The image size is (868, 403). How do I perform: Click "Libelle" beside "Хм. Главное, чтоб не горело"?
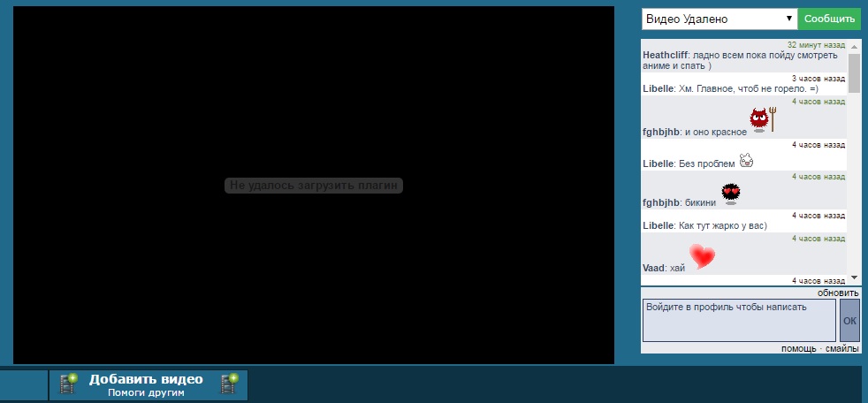pyautogui.click(x=659, y=88)
